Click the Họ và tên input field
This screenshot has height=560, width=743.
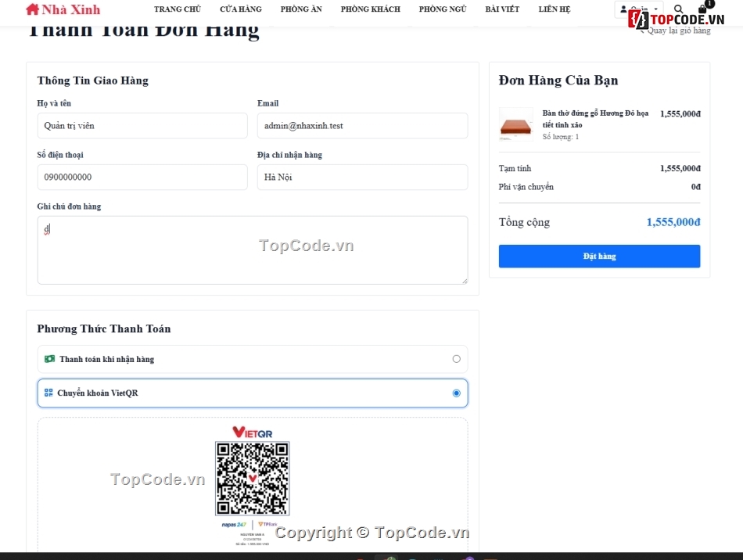[x=142, y=126]
